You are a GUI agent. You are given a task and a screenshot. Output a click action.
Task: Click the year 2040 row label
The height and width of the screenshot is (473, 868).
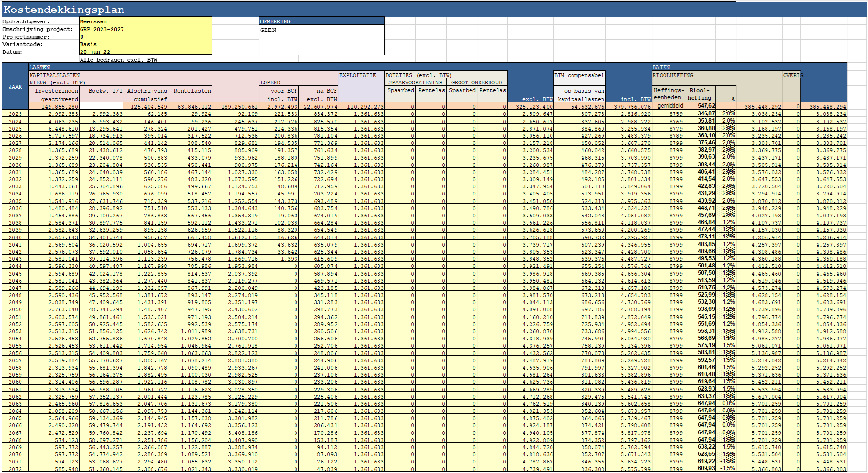pos(15,237)
